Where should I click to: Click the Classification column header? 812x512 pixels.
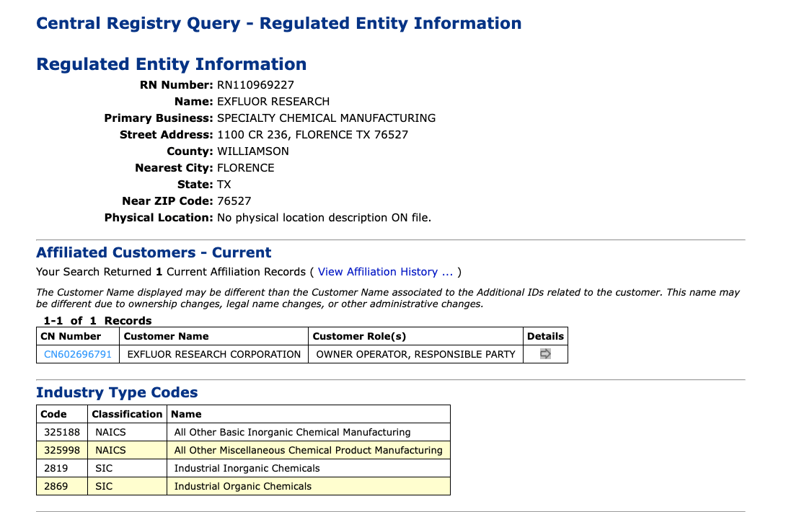(127, 414)
